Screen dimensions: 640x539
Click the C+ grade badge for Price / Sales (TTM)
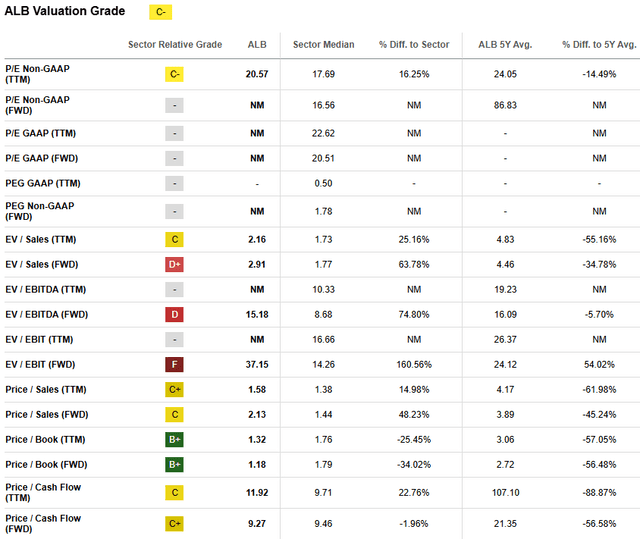(x=175, y=387)
